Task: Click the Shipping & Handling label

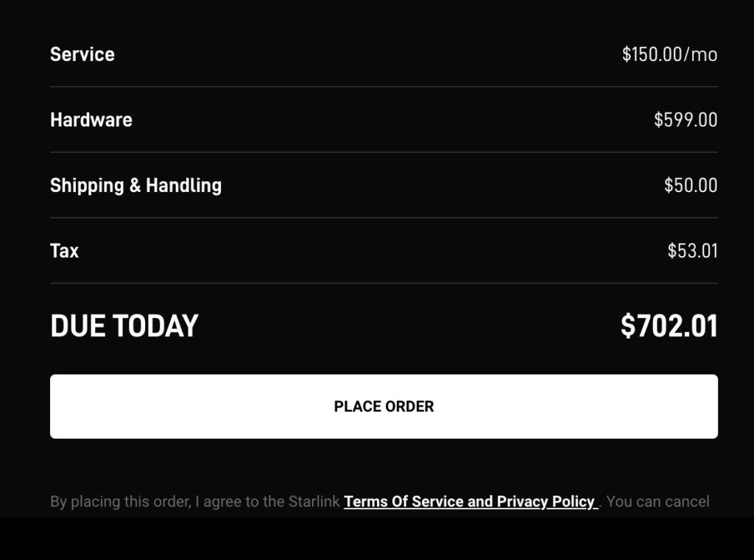Action: coord(135,185)
